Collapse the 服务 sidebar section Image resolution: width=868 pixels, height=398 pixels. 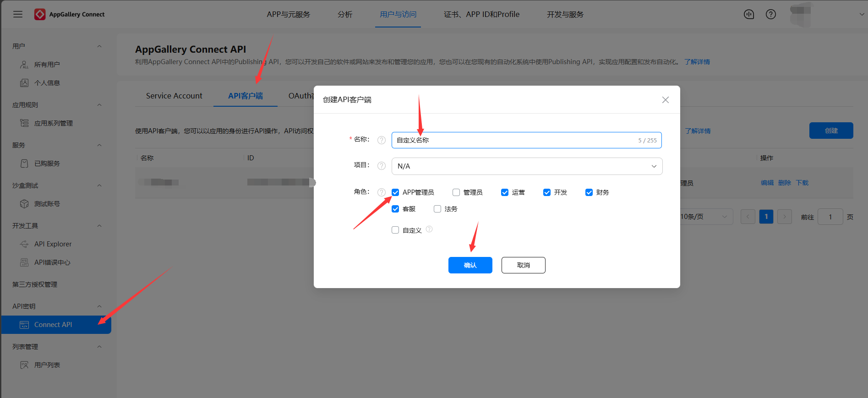99,145
